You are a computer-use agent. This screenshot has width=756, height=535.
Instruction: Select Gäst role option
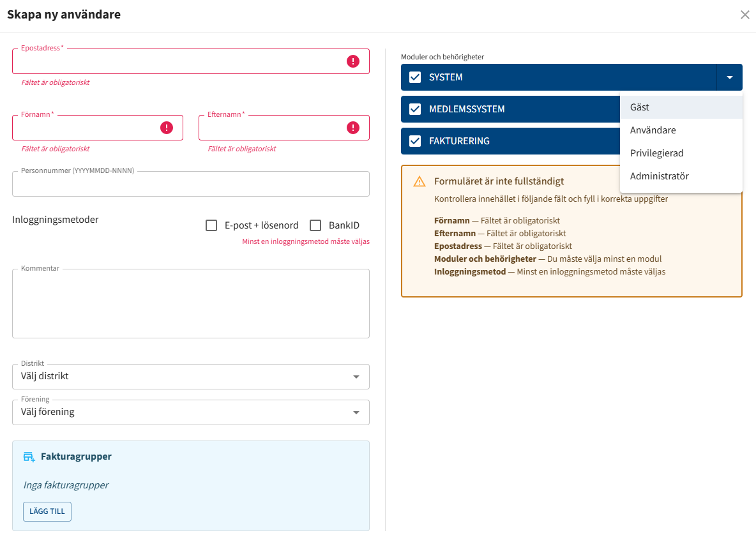pos(681,107)
